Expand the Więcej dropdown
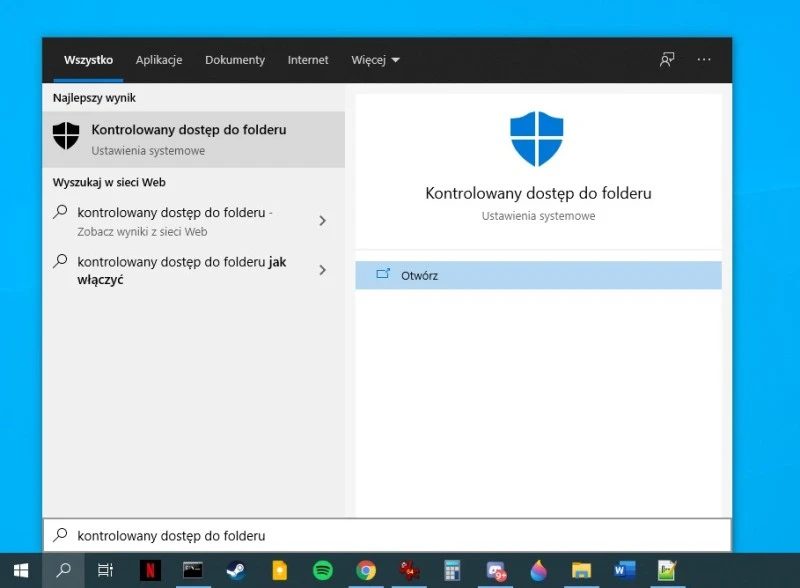The width and height of the screenshot is (800, 588). click(375, 60)
